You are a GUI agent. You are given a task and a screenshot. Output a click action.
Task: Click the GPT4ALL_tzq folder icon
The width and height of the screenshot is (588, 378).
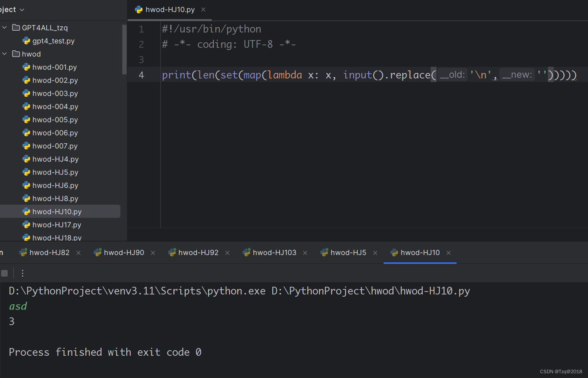coord(16,27)
